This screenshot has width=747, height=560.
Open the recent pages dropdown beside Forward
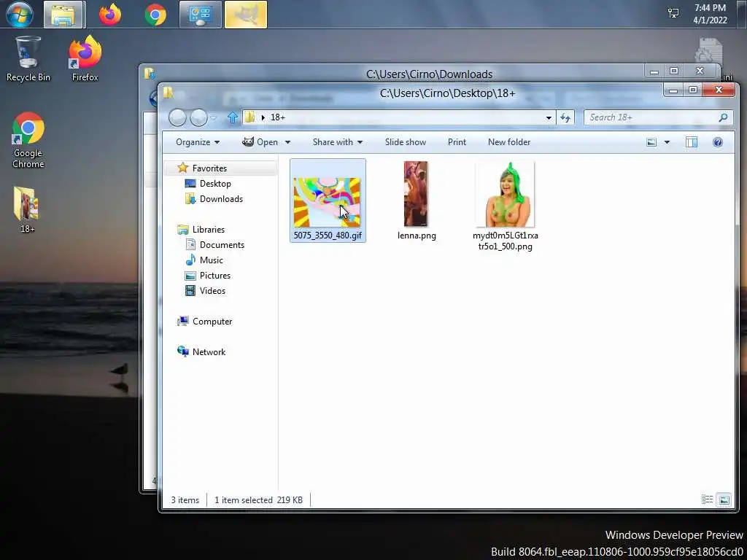click(x=214, y=117)
